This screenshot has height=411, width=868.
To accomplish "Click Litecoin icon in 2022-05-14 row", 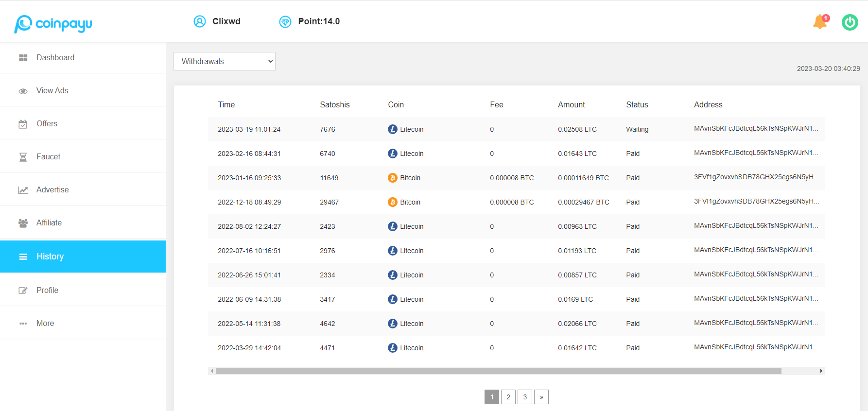I will (393, 324).
